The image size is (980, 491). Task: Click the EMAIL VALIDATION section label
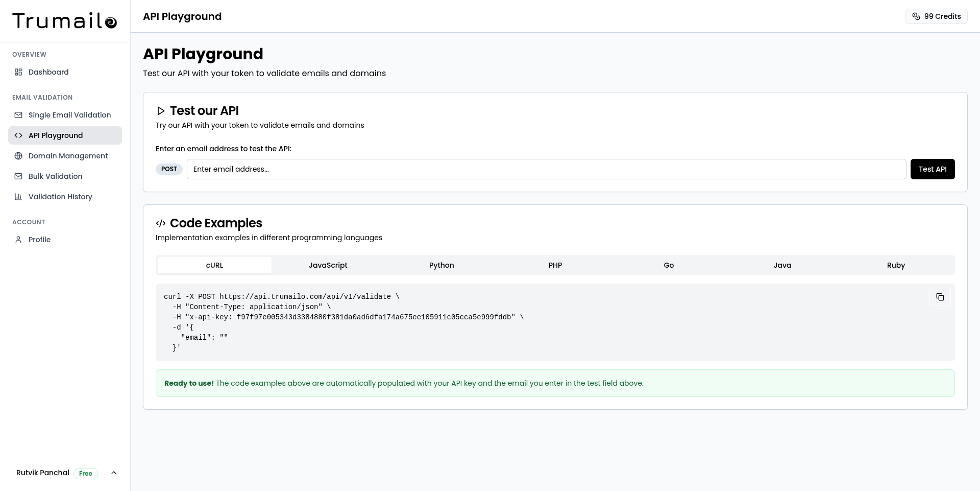(42, 98)
